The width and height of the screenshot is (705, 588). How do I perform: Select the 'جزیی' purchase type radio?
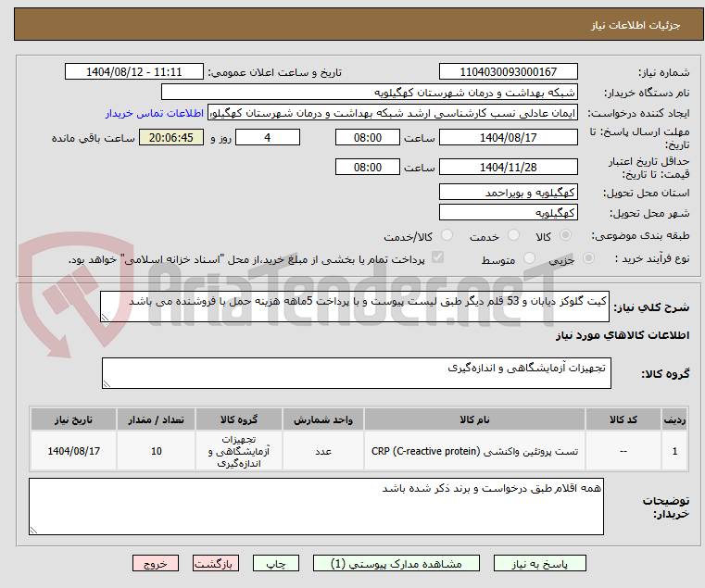click(x=588, y=258)
